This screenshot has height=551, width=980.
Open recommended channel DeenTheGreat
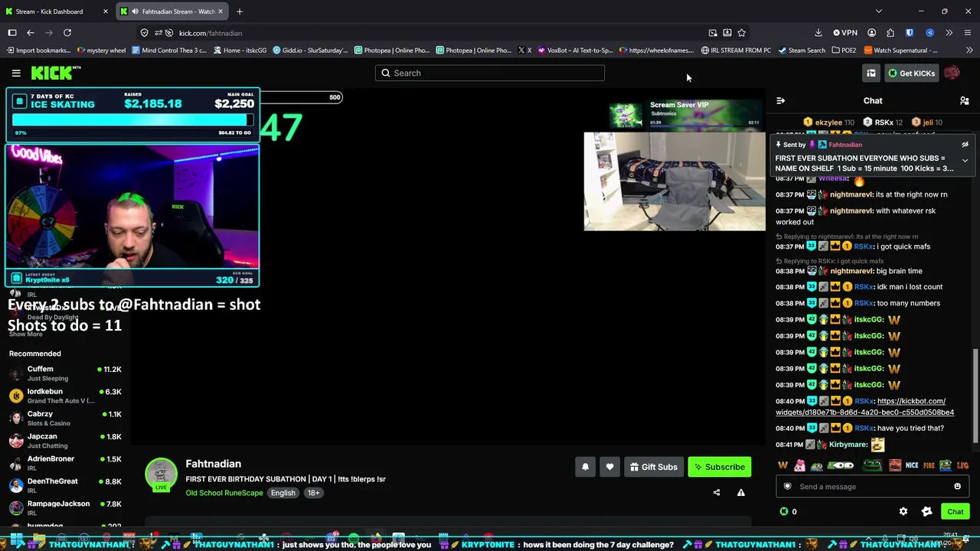pos(65,485)
